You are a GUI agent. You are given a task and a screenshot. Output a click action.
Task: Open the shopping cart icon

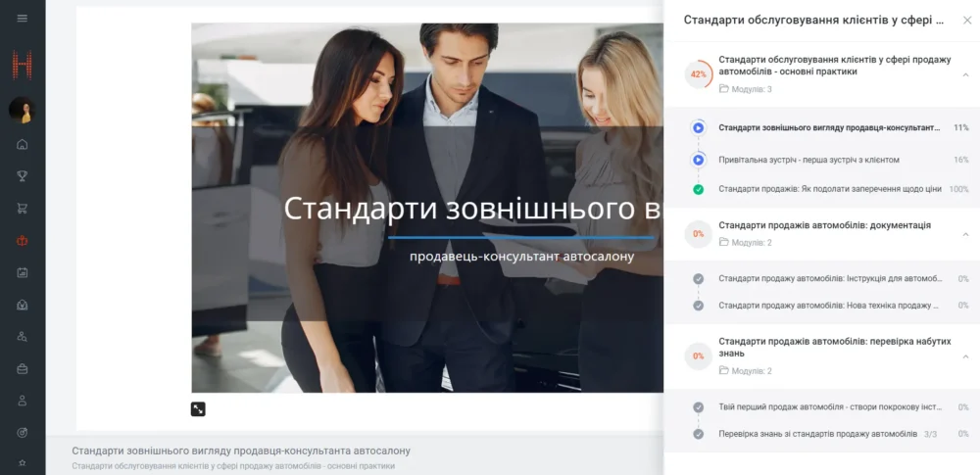[x=23, y=208]
